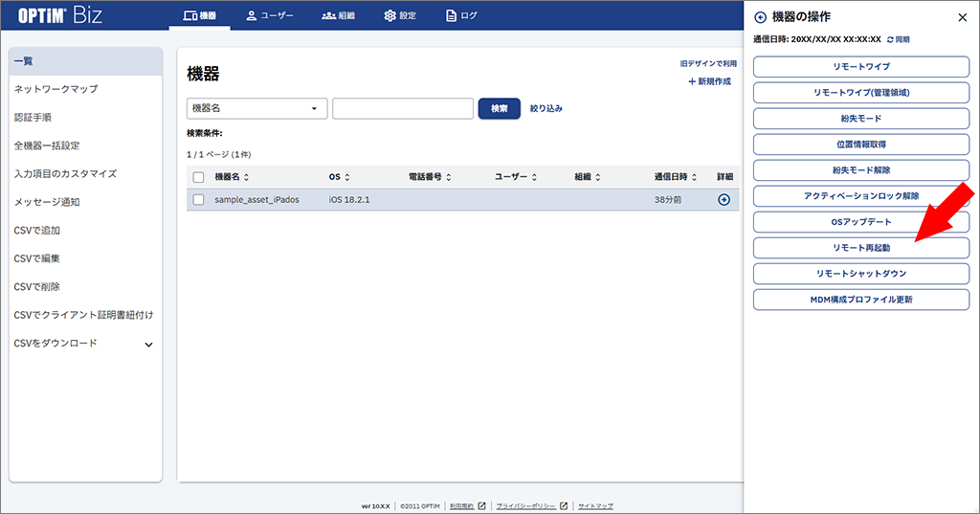The image size is (980, 514).
Task: Select CSVでクライアント証明書紐付け in sidebar
Action: coord(85,315)
